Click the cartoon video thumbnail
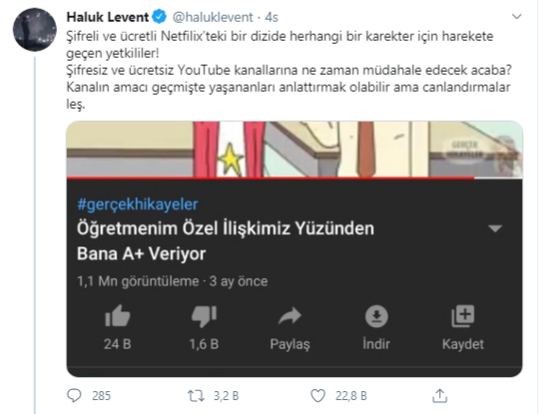Viewport: 539px width, 414px height. 295,149
